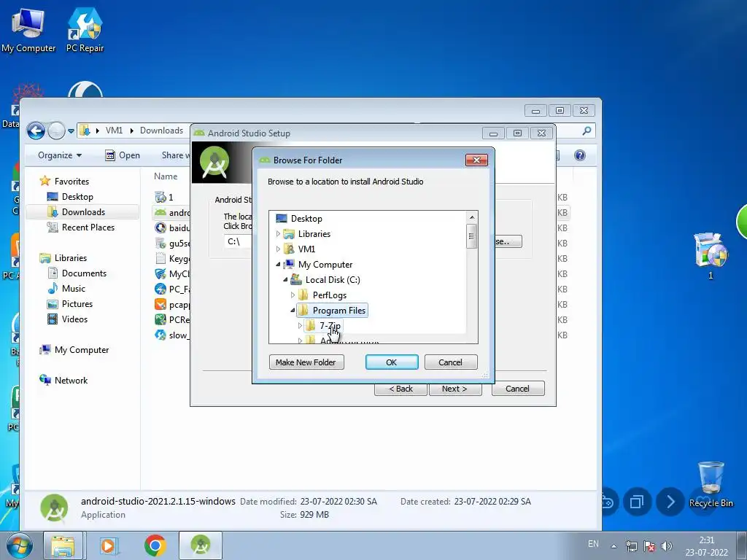Expand the PerfLogs folder node
The width and height of the screenshot is (747, 560).
(x=293, y=295)
